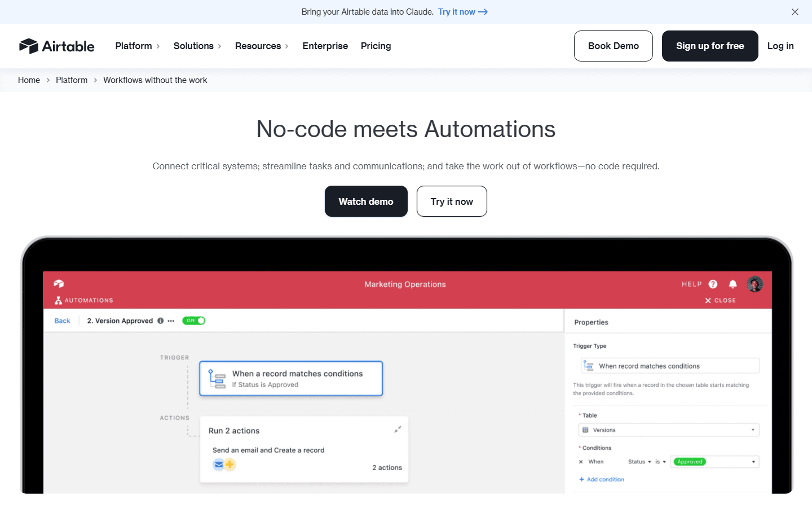
Task: Click the No-code meets Automations heading
Action: click(406, 129)
